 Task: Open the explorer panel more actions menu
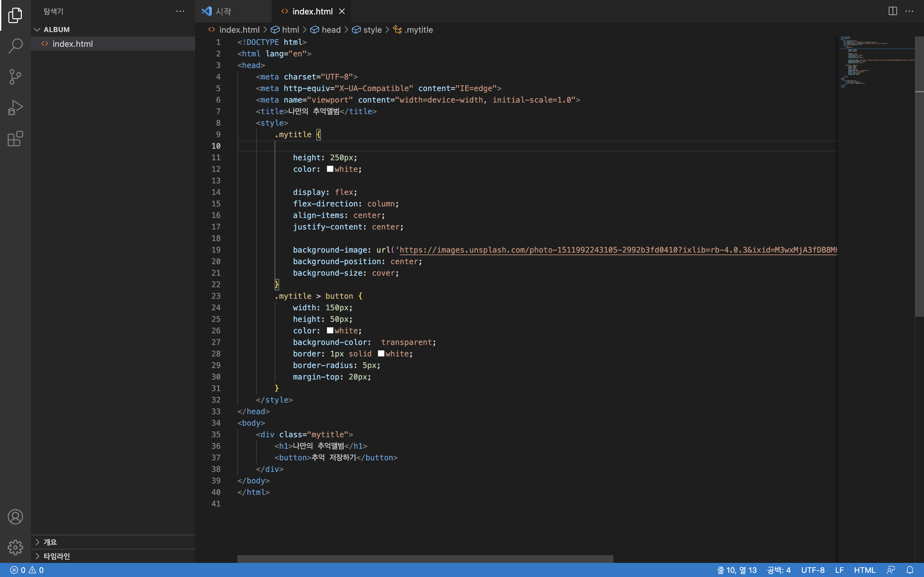[180, 12]
